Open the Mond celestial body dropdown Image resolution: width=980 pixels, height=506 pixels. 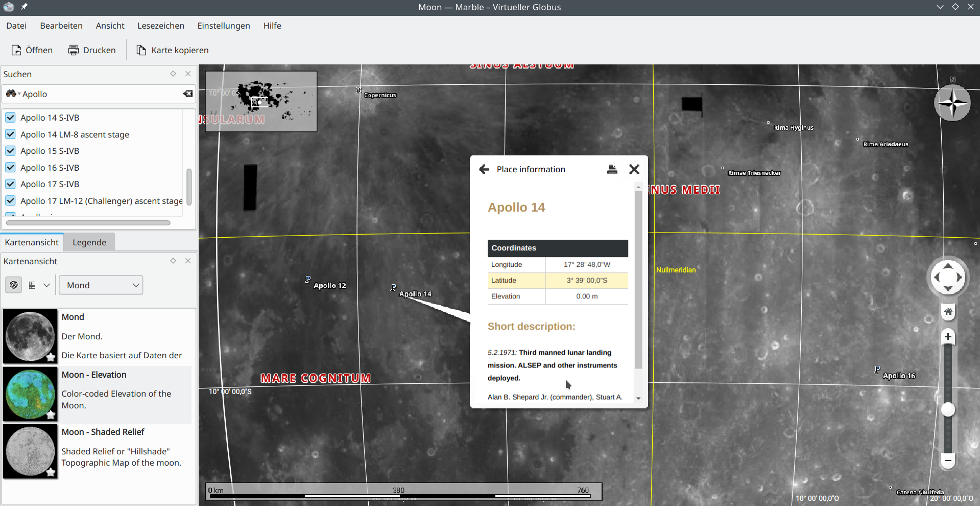tap(101, 285)
